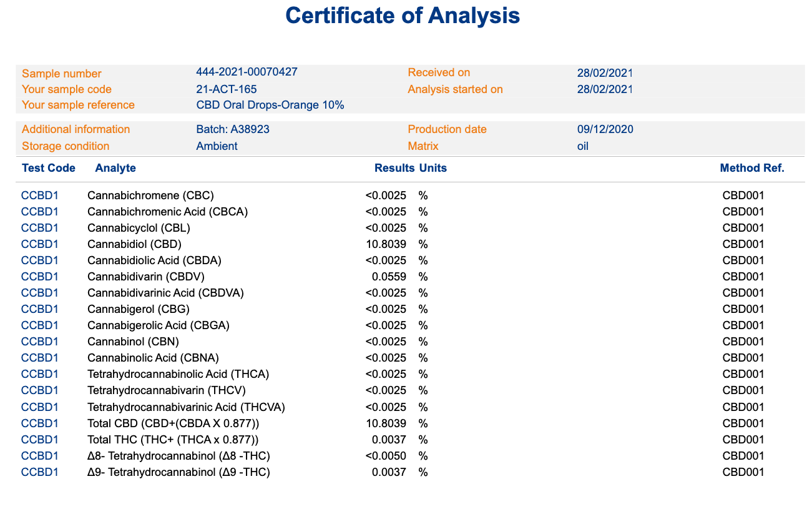Click Analysis started on date value
The image size is (812, 524).
(605, 89)
